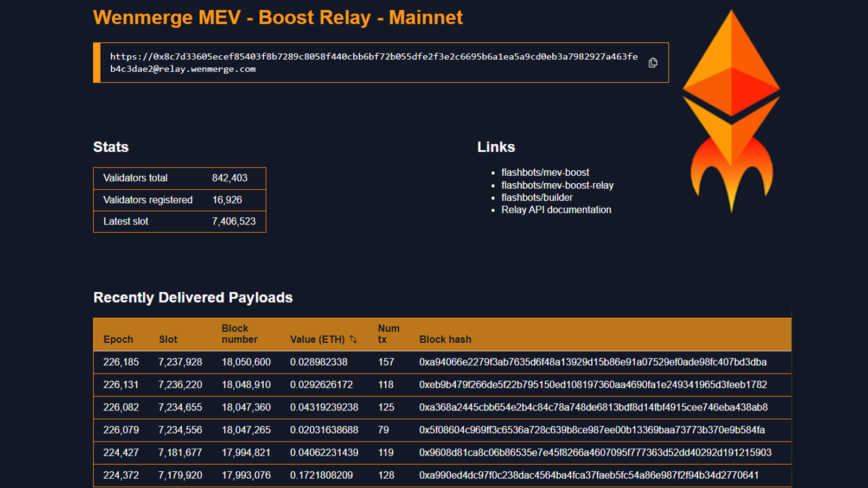Click the block hash starting 0x5f08604c969
The image size is (868, 488).
point(592,430)
